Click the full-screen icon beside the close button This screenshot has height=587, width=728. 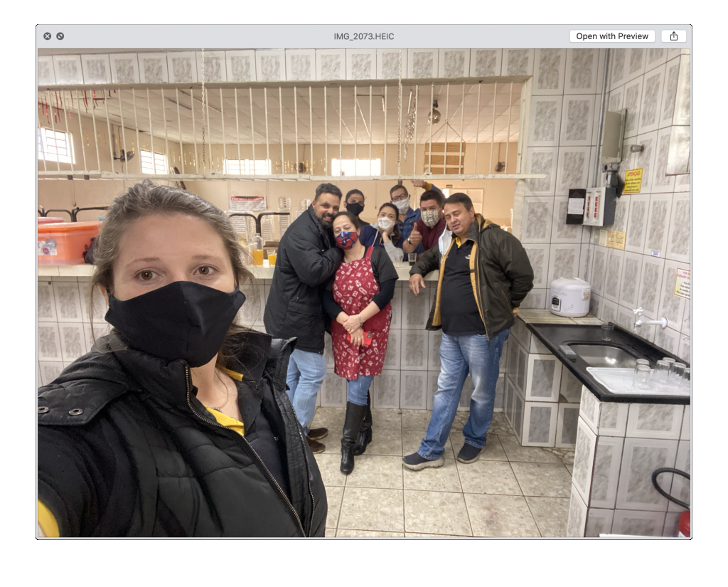coord(60,36)
